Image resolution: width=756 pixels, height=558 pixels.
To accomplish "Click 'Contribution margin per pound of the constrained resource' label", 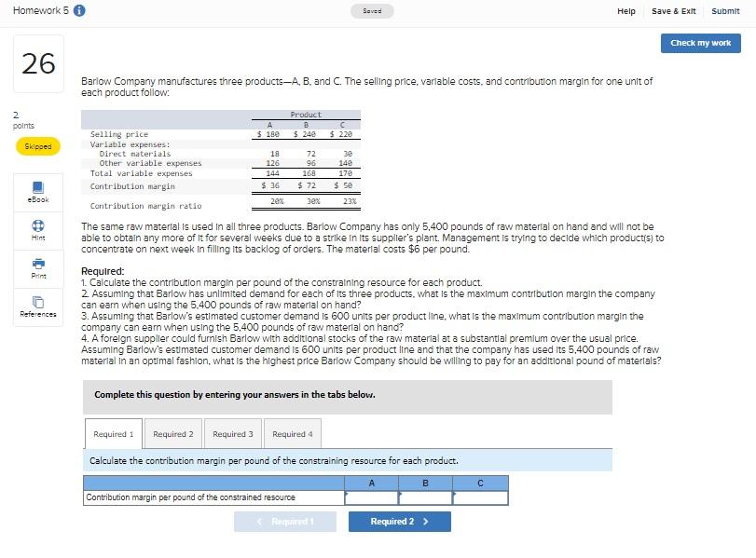I will 190,497.
